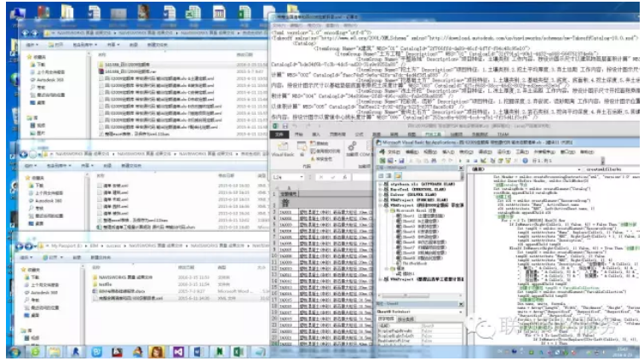Click Visual Basic button in Excel ribbon
This screenshot has height=361, width=644.
pos(283,149)
